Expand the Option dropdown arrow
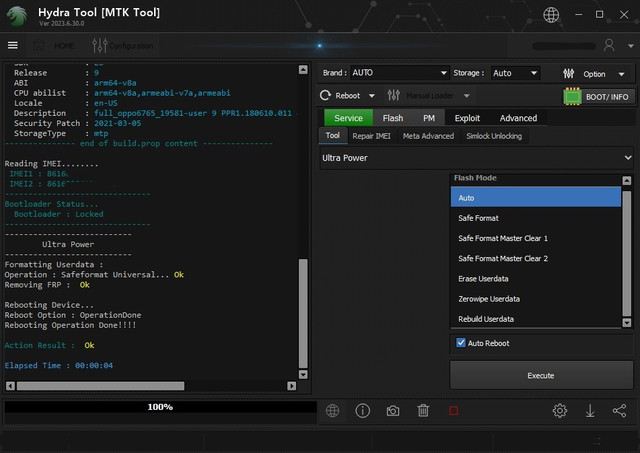This screenshot has height=453, width=640. [621, 74]
